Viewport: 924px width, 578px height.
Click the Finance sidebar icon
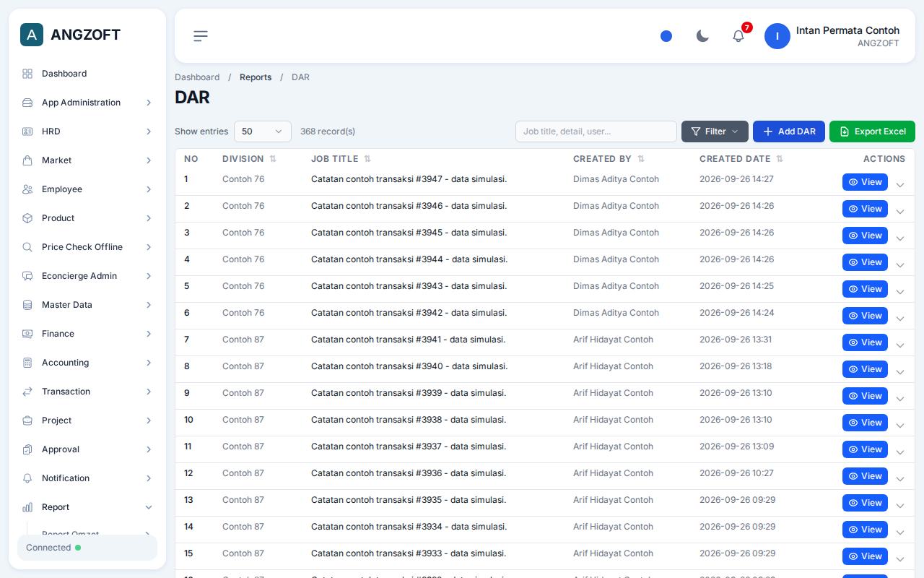(27, 334)
